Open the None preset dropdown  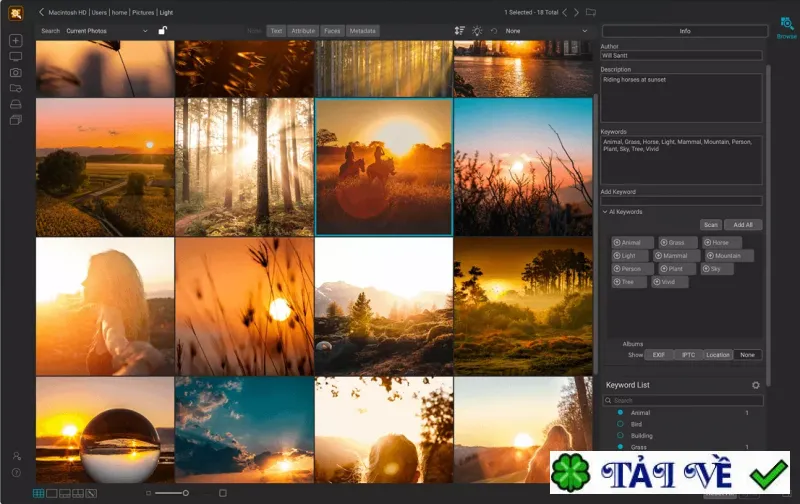546,31
